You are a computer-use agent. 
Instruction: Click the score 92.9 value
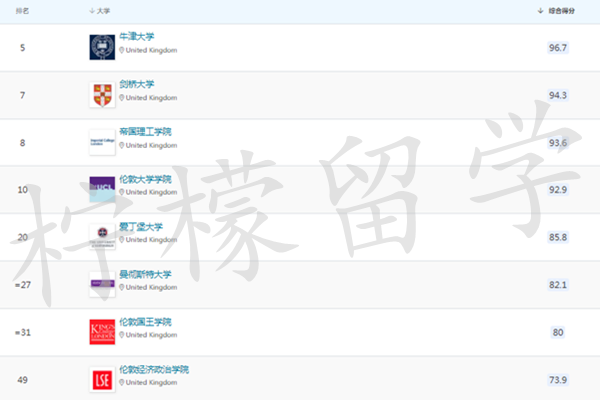(x=558, y=190)
